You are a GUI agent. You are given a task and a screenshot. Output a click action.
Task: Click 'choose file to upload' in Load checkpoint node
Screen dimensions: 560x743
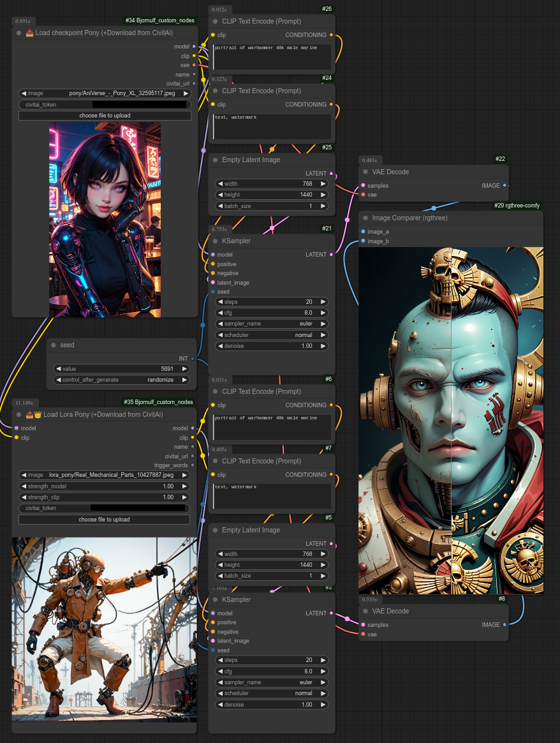[105, 116]
